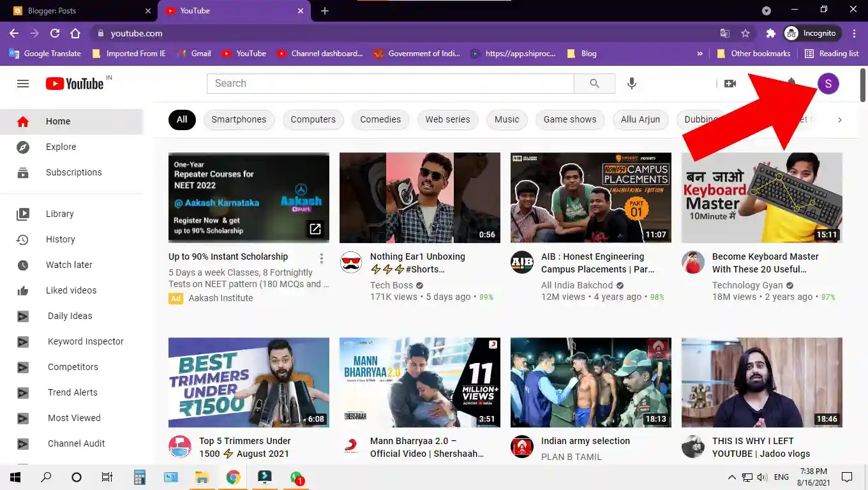868x490 pixels.
Task: Open Windows Start menu
Action: pyautogui.click(x=15, y=477)
